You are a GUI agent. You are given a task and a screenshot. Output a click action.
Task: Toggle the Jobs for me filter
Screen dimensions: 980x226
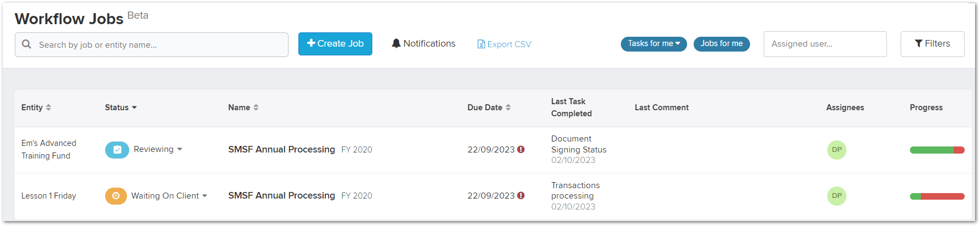click(x=722, y=44)
